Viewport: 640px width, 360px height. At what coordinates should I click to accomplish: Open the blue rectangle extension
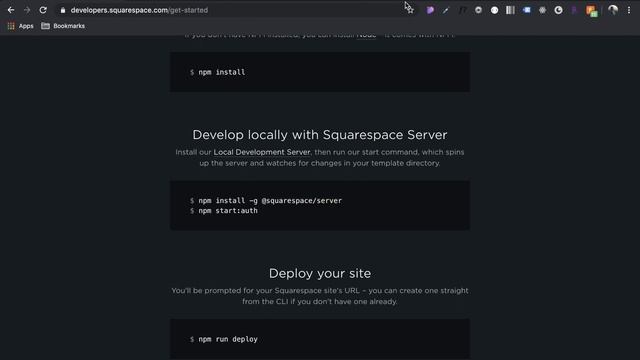pyautogui.click(x=527, y=10)
